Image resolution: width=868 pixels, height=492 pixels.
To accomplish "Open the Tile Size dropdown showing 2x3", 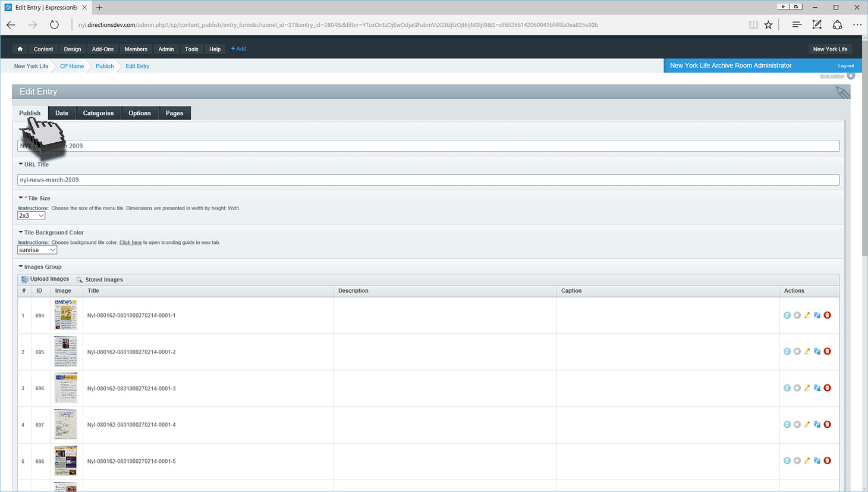I will coord(32,216).
